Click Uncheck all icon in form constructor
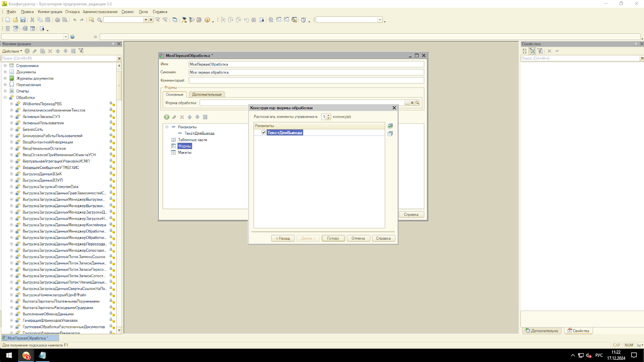The image size is (644, 362). point(390,134)
